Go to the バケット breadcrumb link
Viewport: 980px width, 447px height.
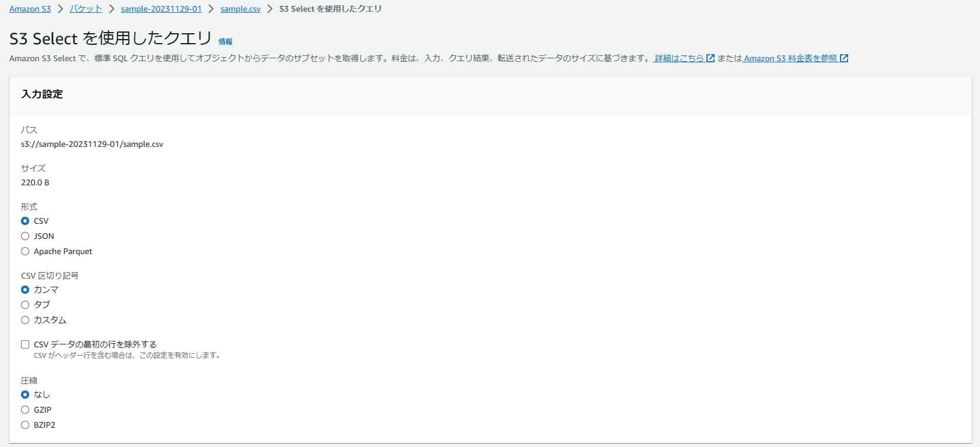point(86,9)
